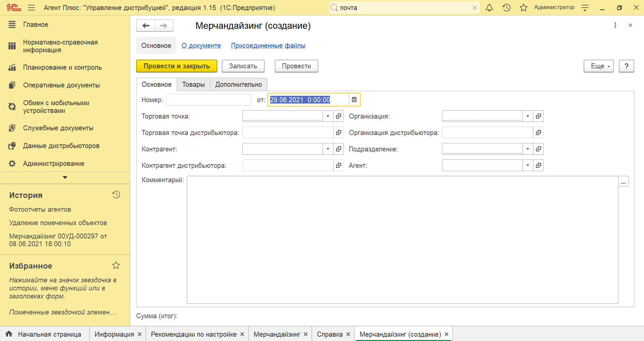Select the inner Основное tab
The image size is (644, 341).
click(157, 84)
